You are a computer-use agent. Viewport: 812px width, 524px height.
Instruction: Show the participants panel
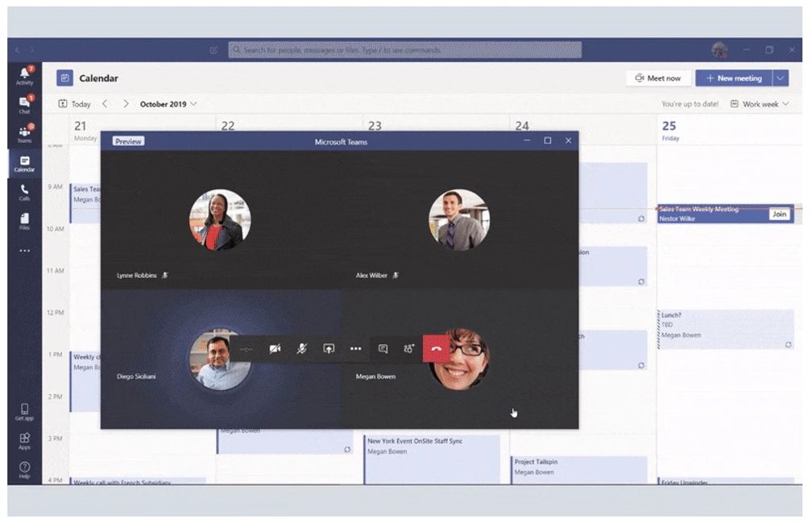point(408,349)
